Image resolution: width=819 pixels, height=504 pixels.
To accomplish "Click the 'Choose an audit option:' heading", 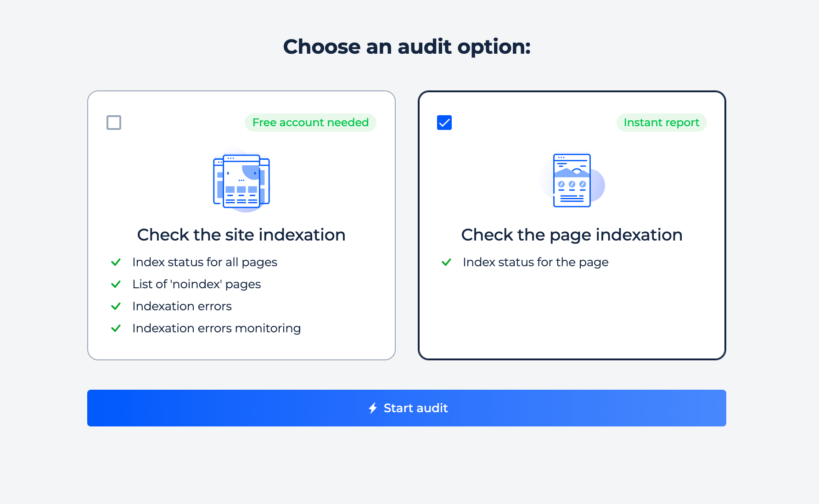I will pos(407,47).
